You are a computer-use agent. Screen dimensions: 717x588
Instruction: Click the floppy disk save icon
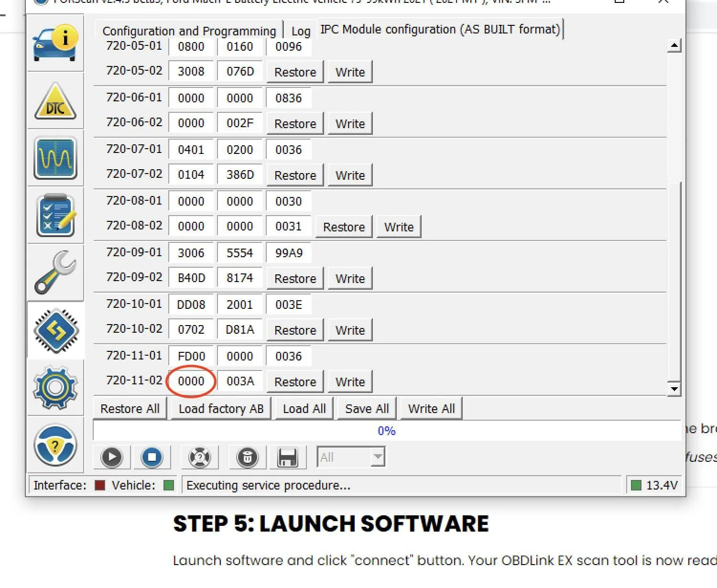288,457
